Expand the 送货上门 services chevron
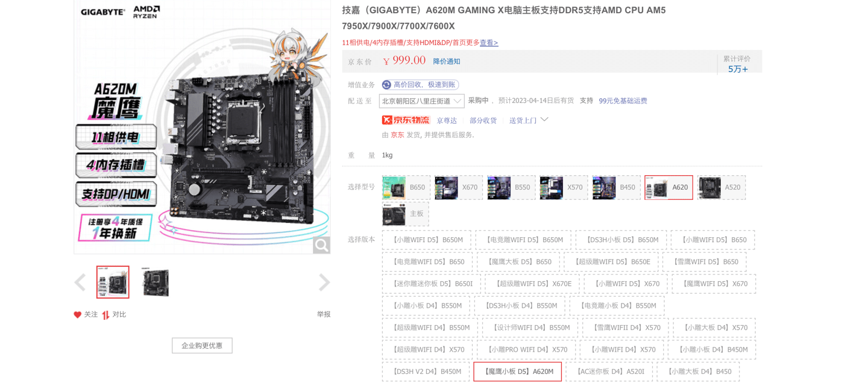868x383 pixels. pyautogui.click(x=544, y=120)
